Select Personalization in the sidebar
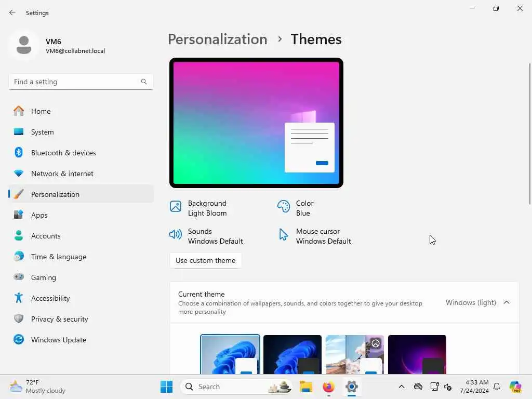 pos(81,194)
